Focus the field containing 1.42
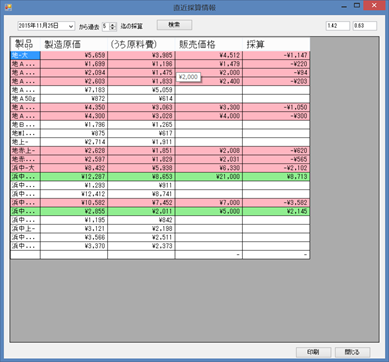 click(x=338, y=26)
